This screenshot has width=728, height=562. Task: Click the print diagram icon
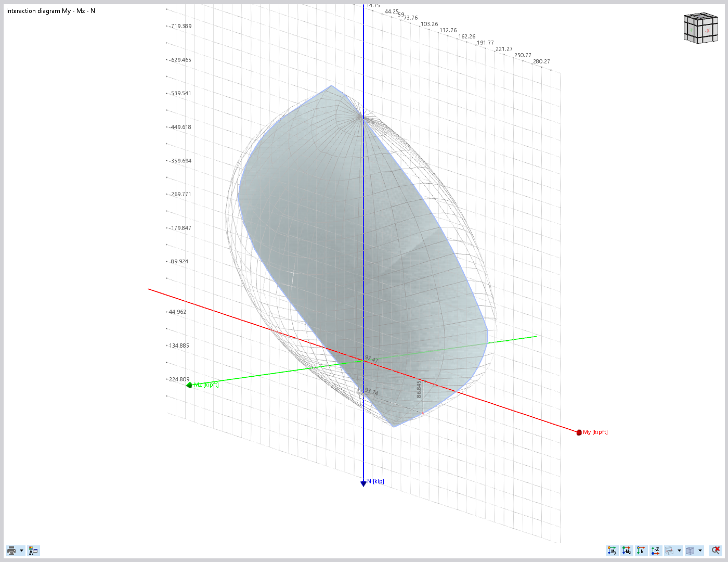pyautogui.click(x=11, y=551)
